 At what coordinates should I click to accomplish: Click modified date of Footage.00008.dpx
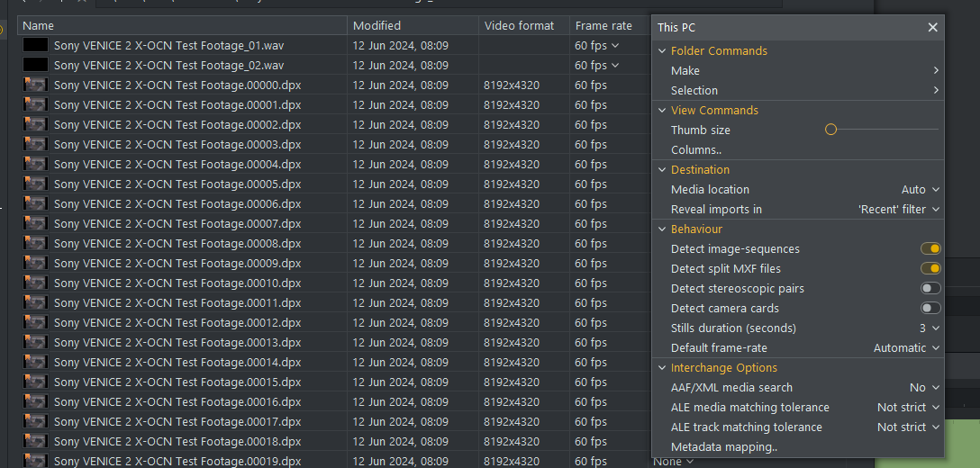[x=400, y=244]
